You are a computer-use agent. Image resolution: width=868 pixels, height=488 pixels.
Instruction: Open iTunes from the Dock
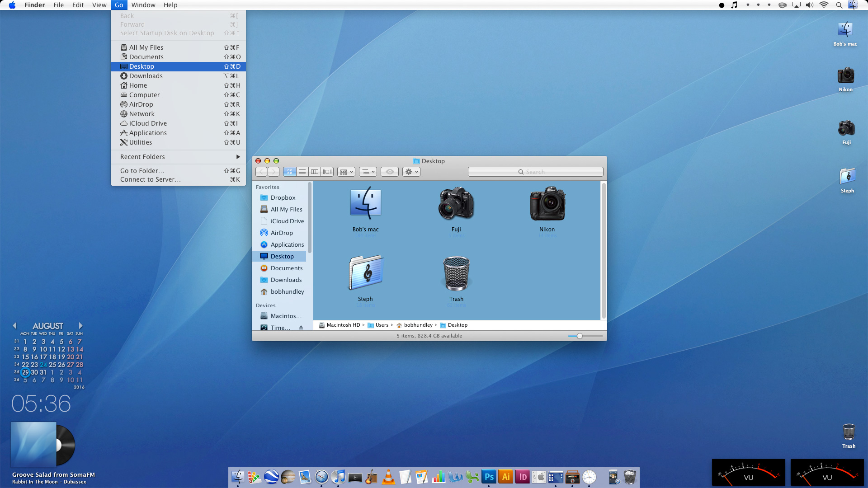[338, 477]
